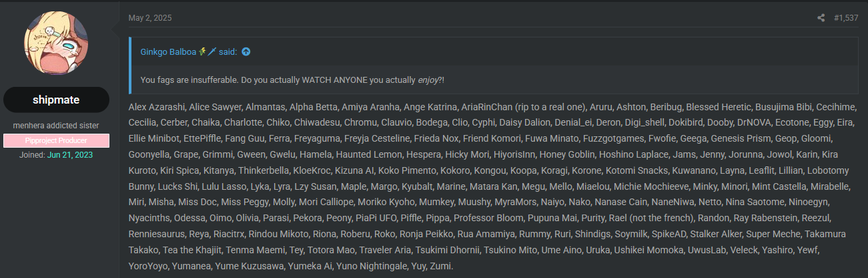This screenshot has width=868, height=278.
Task: Click the share icon for this post
Action: tap(821, 17)
